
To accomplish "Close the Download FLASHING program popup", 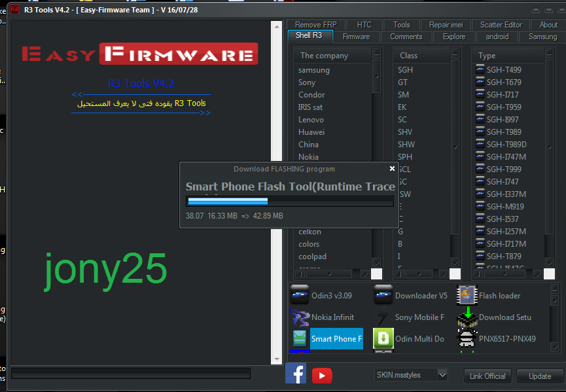I will click(392, 169).
